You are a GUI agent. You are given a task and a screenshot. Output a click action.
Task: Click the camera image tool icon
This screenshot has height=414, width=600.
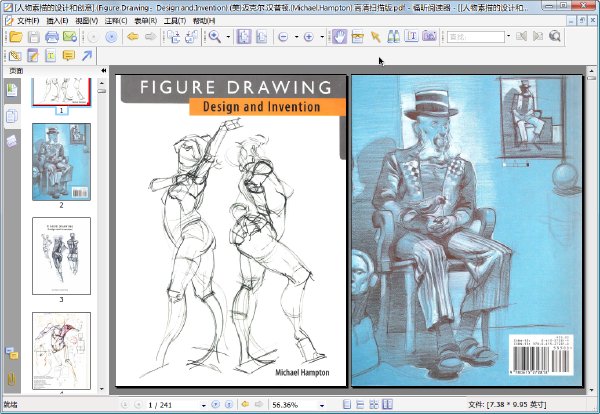(x=429, y=37)
